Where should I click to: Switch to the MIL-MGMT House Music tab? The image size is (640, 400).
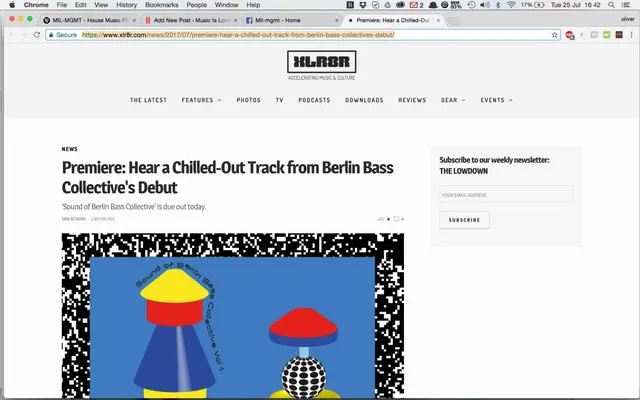pyautogui.click(x=90, y=20)
